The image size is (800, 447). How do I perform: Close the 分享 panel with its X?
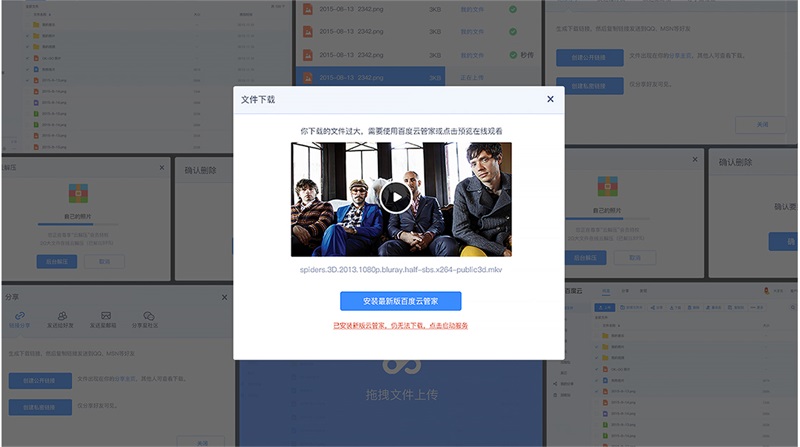(x=224, y=297)
